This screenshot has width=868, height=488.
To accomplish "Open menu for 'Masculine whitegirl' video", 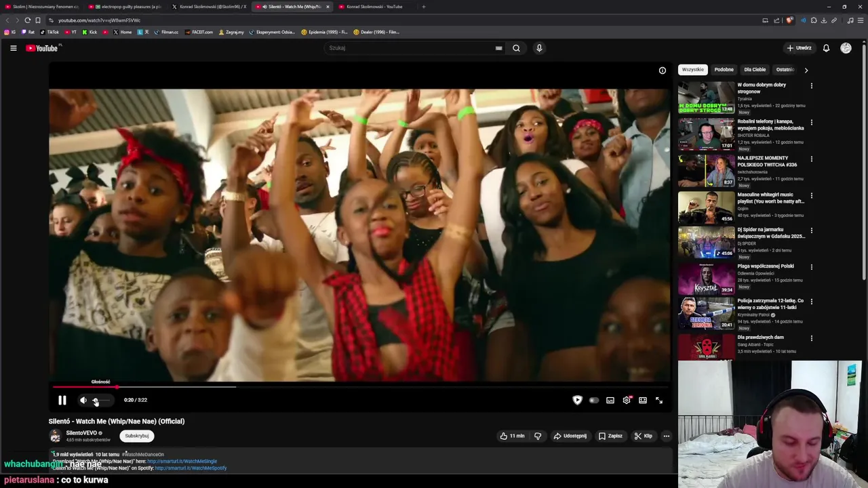I will [811, 196].
